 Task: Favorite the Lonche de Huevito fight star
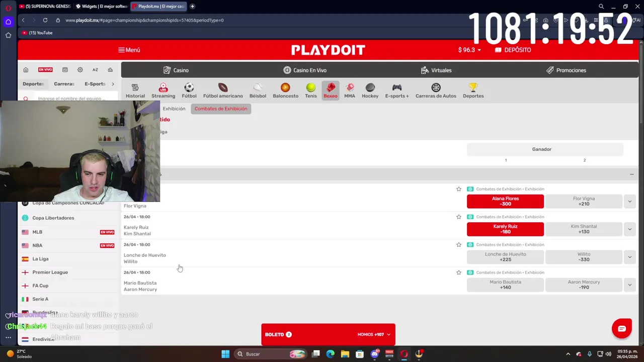point(458,244)
